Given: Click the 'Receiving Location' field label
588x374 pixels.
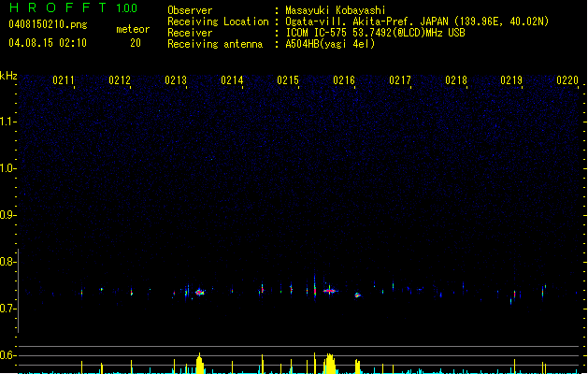Looking at the screenshot, I should tap(218, 22).
